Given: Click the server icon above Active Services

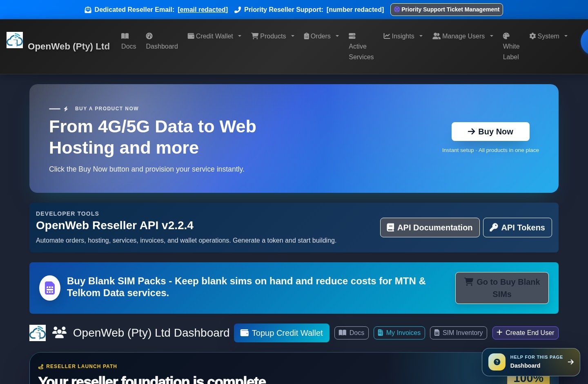Looking at the screenshot, I should (352, 36).
